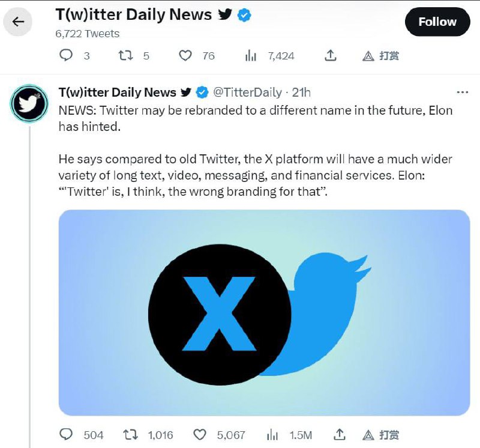Reply to the rebrand tweet with 504 replies

point(67,434)
